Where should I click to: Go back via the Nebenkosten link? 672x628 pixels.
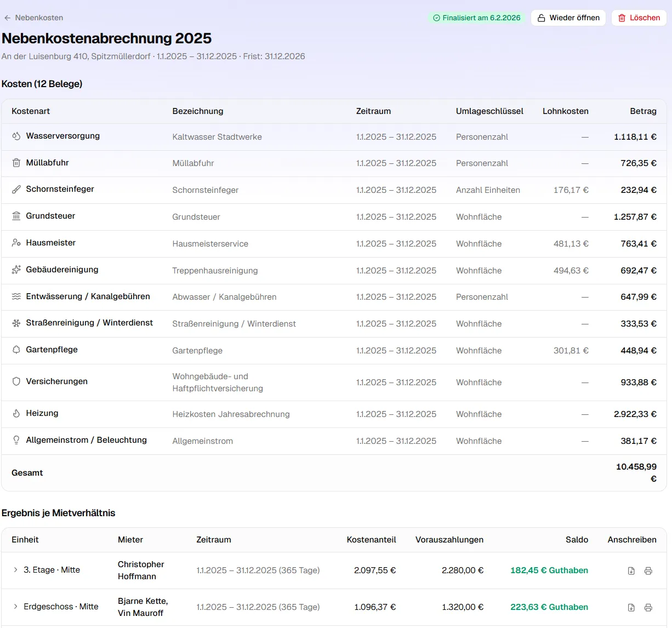pos(33,18)
